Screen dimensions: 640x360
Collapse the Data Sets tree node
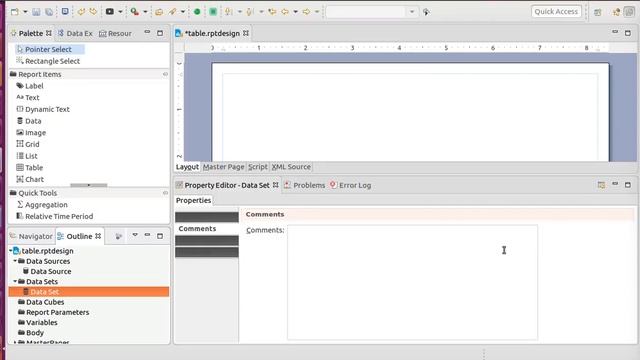[15, 281]
